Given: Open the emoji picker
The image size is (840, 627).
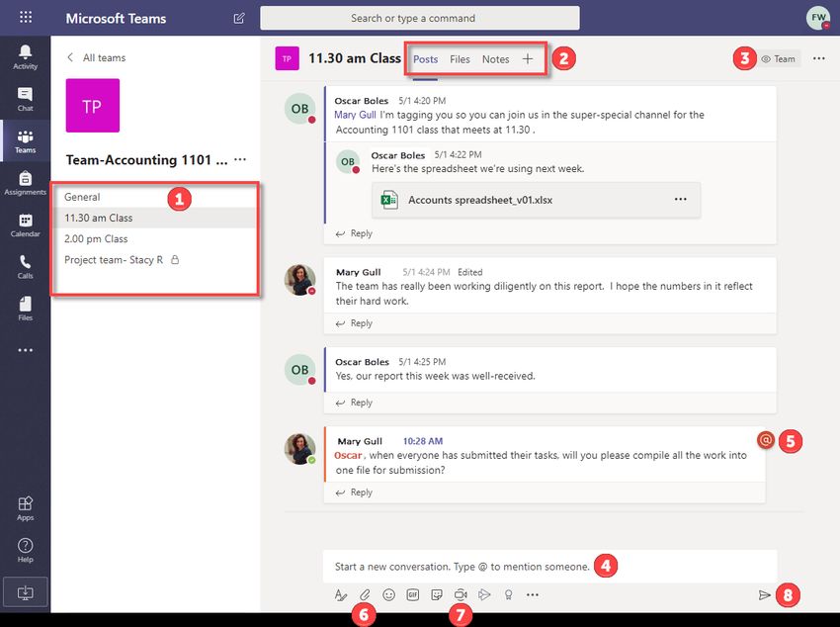Looking at the screenshot, I should 389,594.
